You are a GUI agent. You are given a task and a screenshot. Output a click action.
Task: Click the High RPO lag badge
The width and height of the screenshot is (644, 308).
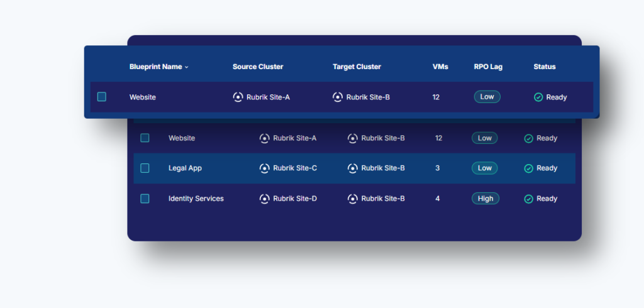tap(486, 199)
